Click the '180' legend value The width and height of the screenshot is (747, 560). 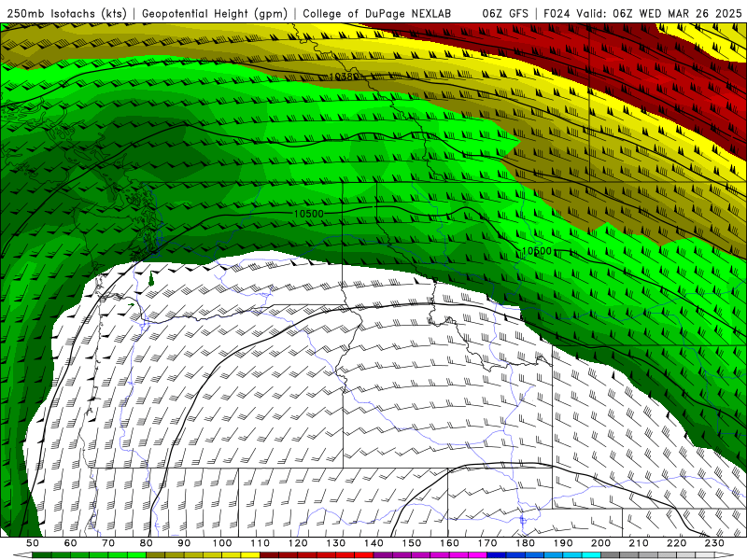(525, 543)
